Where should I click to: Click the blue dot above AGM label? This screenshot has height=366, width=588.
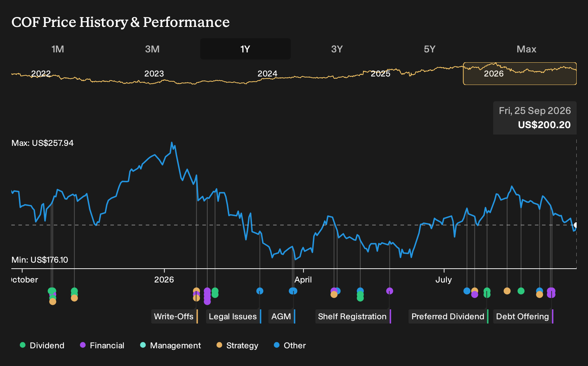[x=293, y=291]
